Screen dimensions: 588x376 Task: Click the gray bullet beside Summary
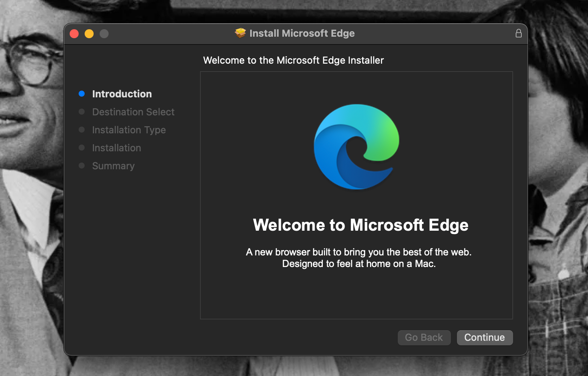tap(82, 166)
